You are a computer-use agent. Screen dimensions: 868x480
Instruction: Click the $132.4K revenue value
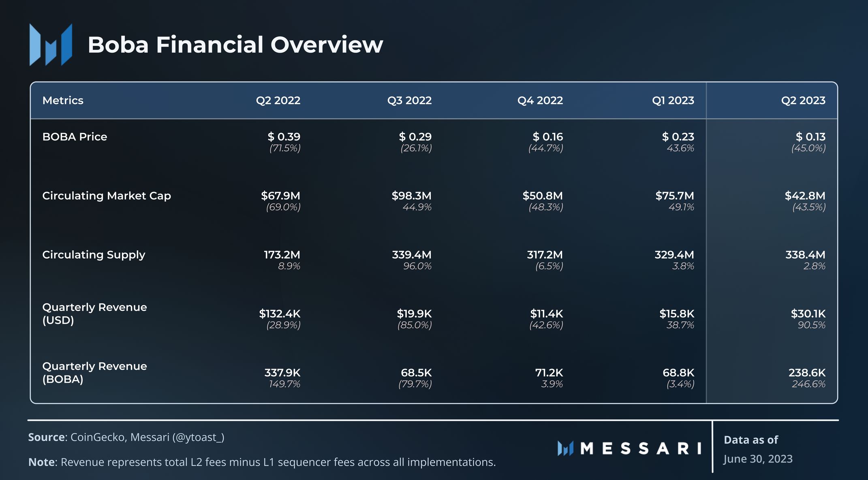[x=280, y=314]
